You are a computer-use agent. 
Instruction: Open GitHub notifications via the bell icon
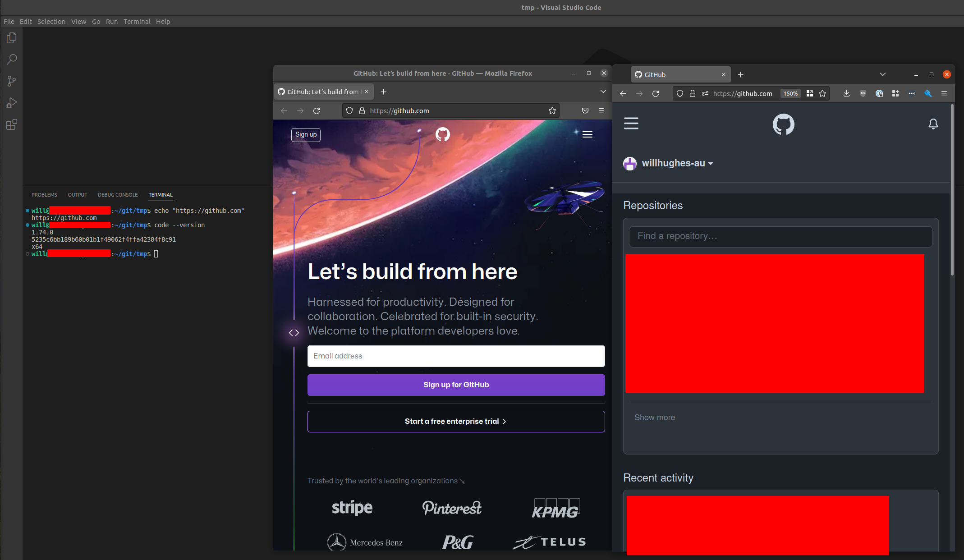933,124
